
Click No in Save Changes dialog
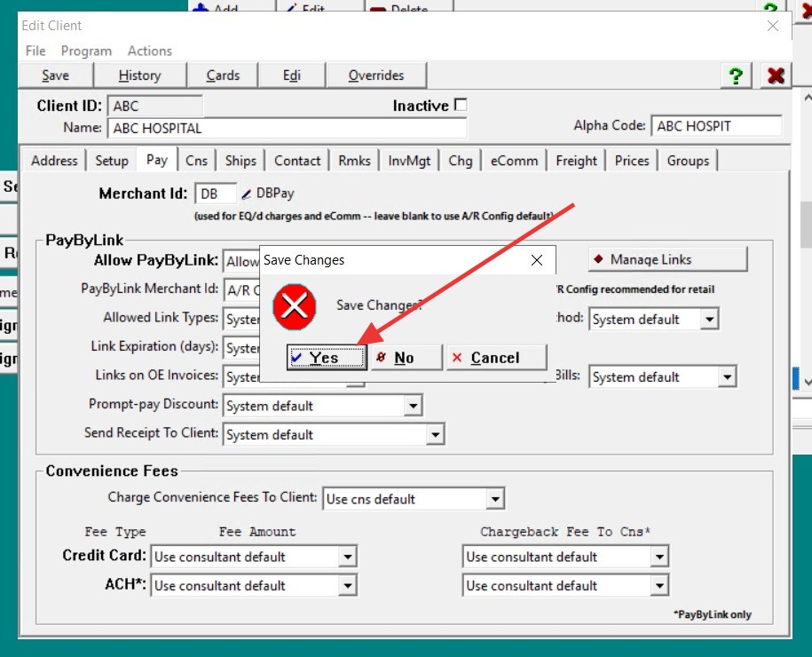click(406, 358)
